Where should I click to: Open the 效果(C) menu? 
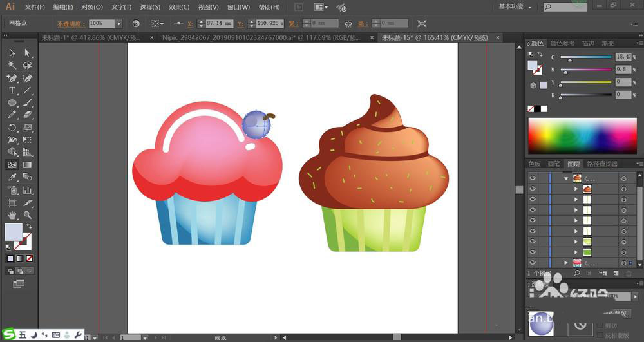tap(179, 7)
